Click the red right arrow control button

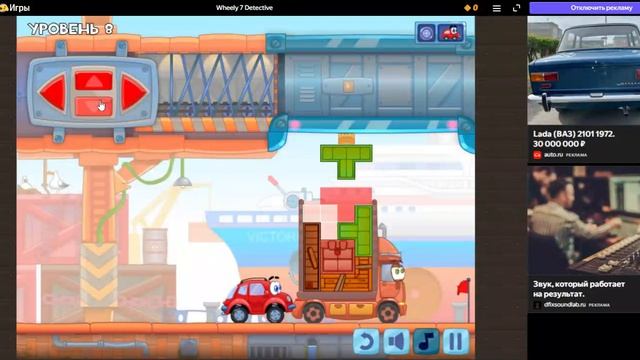(x=133, y=92)
